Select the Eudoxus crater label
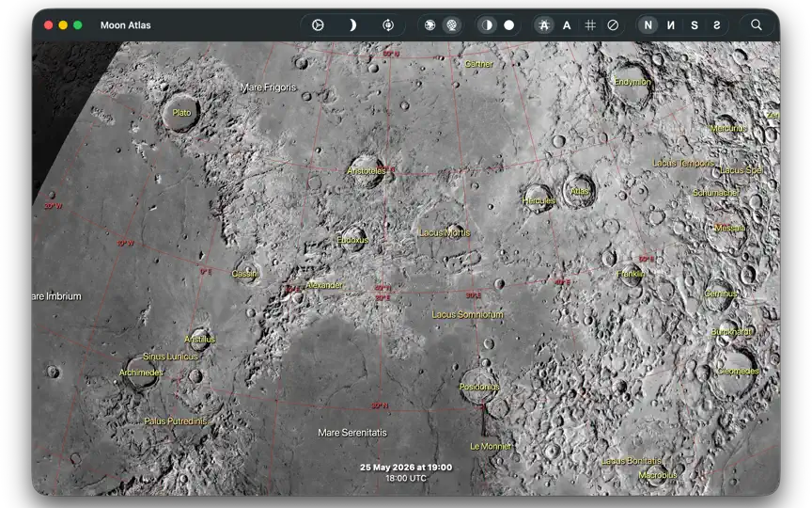 click(x=352, y=240)
